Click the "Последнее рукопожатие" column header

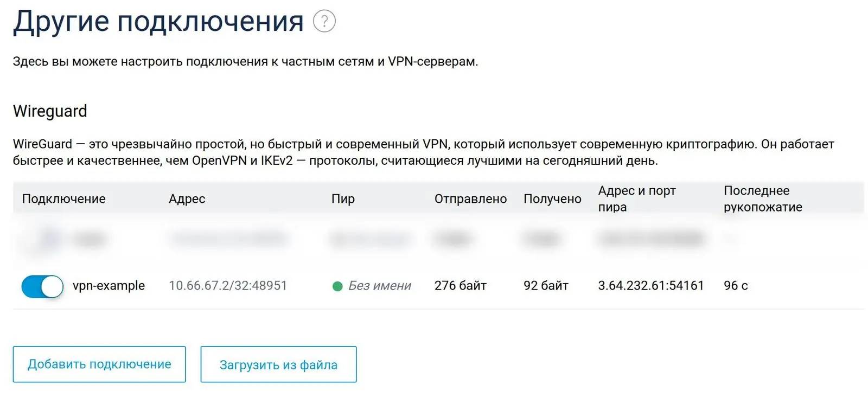763,199
